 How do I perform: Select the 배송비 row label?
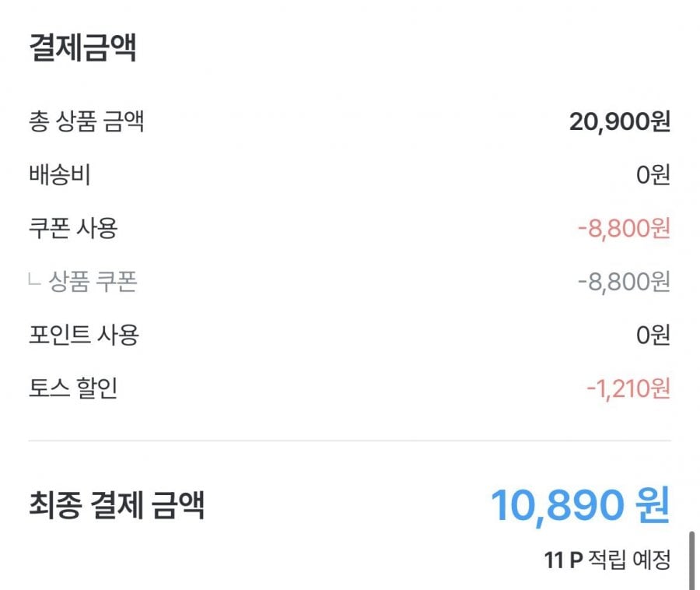[x=60, y=175]
